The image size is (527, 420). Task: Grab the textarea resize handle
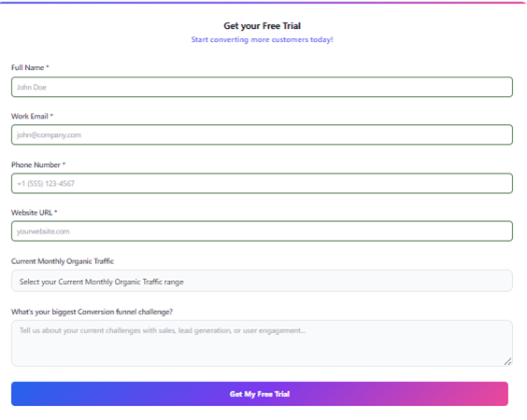507,361
